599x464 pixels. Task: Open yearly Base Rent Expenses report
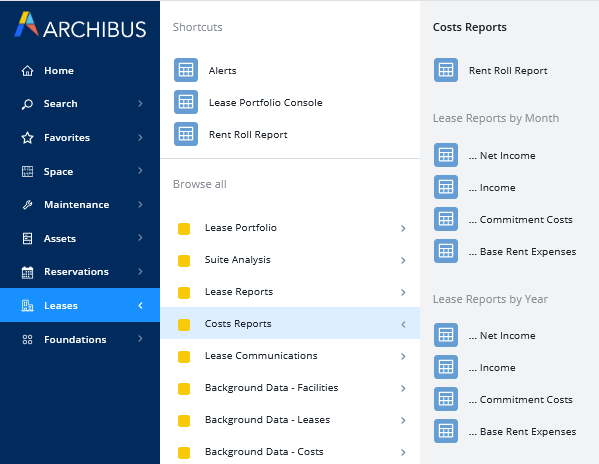tap(522, 432)
